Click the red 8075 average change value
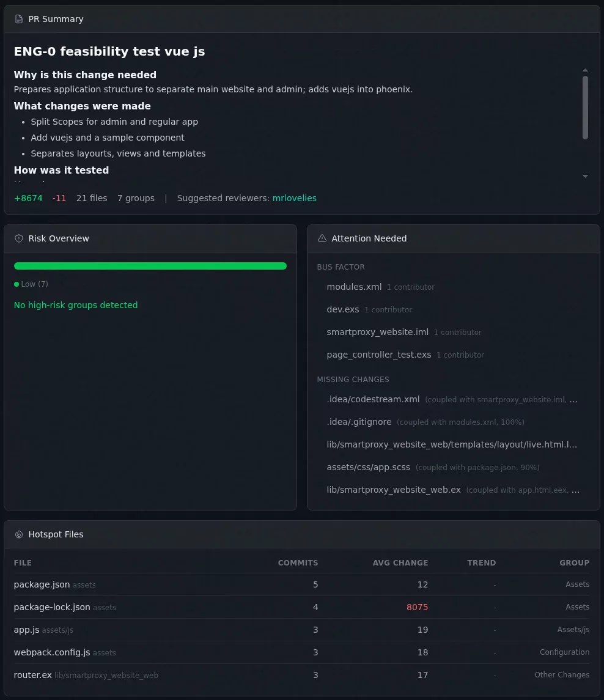Screen dimensions: 604x700 point(417,607)
